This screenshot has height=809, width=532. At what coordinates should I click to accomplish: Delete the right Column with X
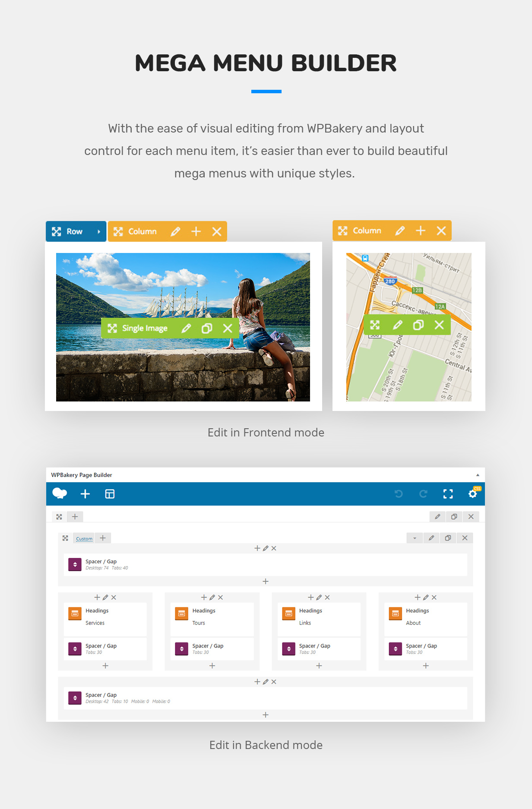441,231
